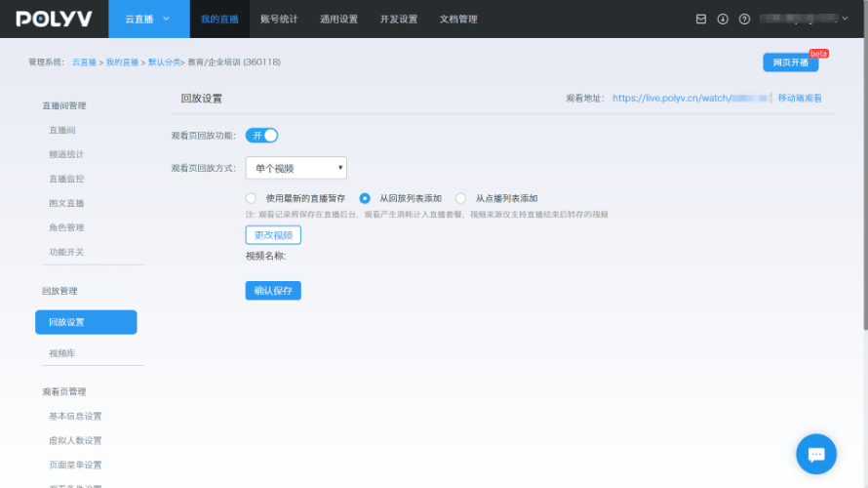868x488 pixels.
Task: Expand the 云直播 product dropdown
Action: [x=147, y=20]
